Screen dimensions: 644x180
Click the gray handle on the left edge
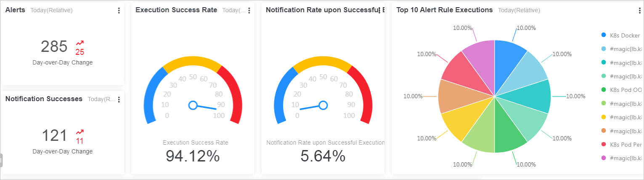(1, 160)
